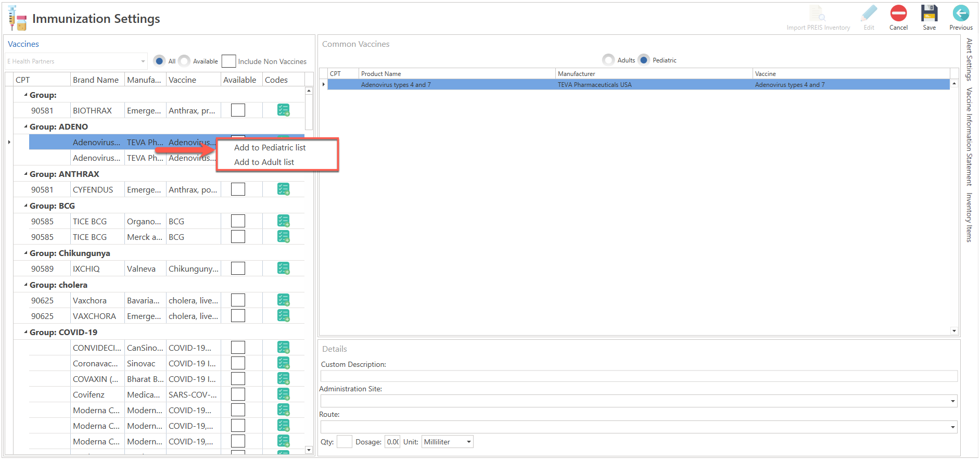This screenshot has width=980, height=460.
Task: Open Codes icon for TICE BCG Organon row
Action: pos(283,221)
